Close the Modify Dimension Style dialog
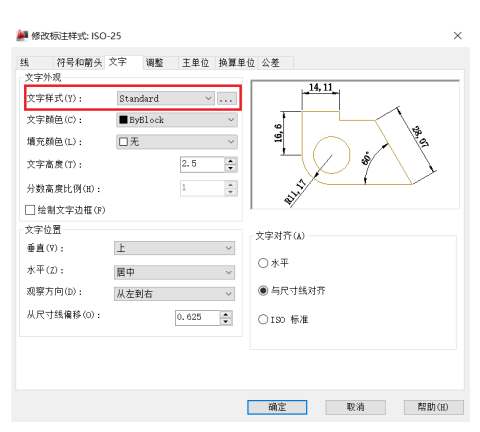The width and height of the screenshot is (480, 432). 458,36
